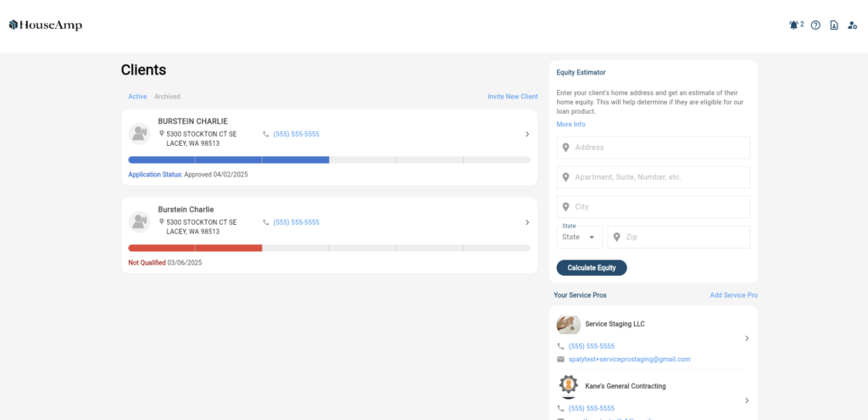868x420 pixels.
Task: Click the Invite New Client link
Action: [x=512, y=97]
